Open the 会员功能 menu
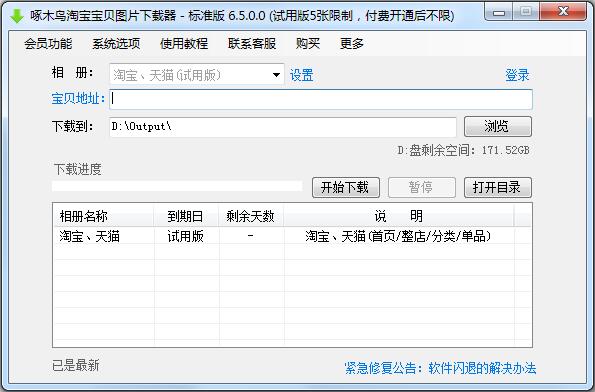595x392 pixels. [48, 44]
